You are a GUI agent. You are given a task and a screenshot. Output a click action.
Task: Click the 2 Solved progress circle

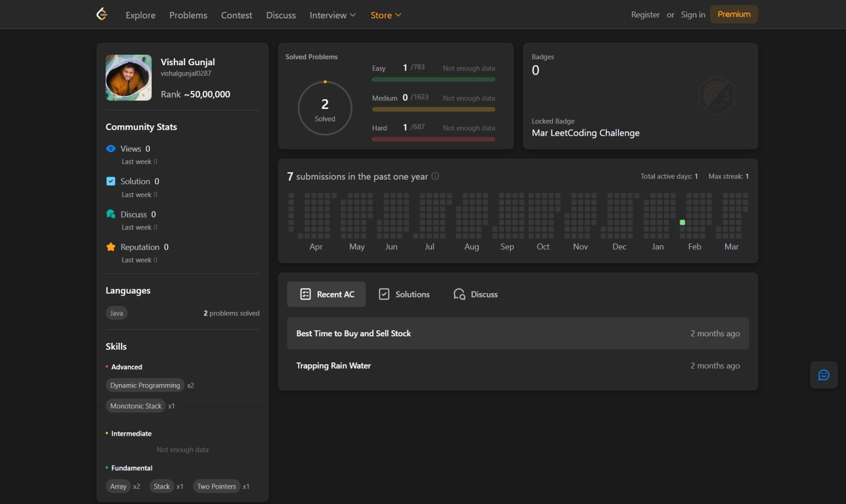[x=325, y=108]
